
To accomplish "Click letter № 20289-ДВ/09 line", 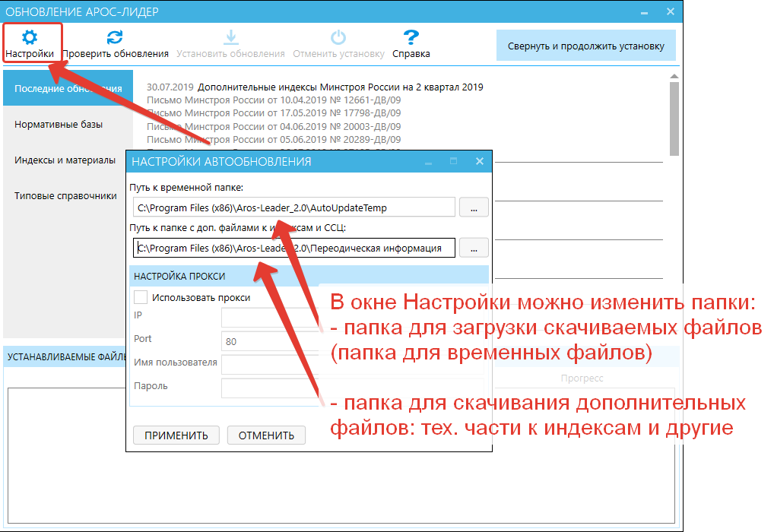I will click(274, 140).
